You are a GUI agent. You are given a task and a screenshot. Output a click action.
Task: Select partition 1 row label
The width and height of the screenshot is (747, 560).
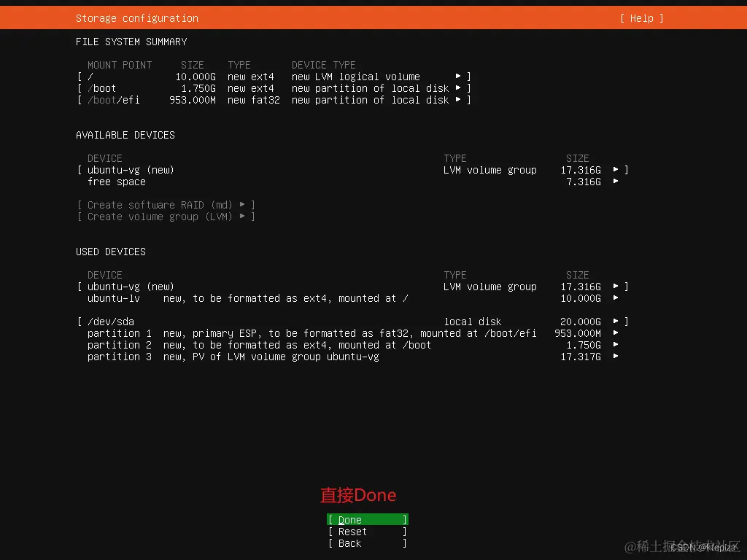point(119,333)
